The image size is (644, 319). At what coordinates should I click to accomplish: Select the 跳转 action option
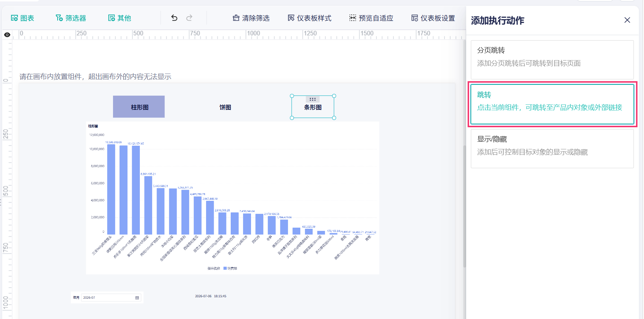tap(552, 104)
